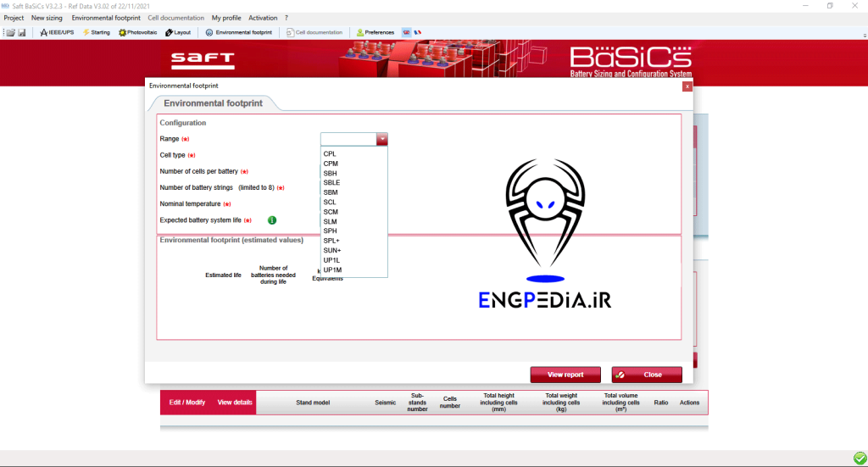Click the open project folder icon
Image resolution: width=868 pixels, height=467 pixels.
click(11, 32)
